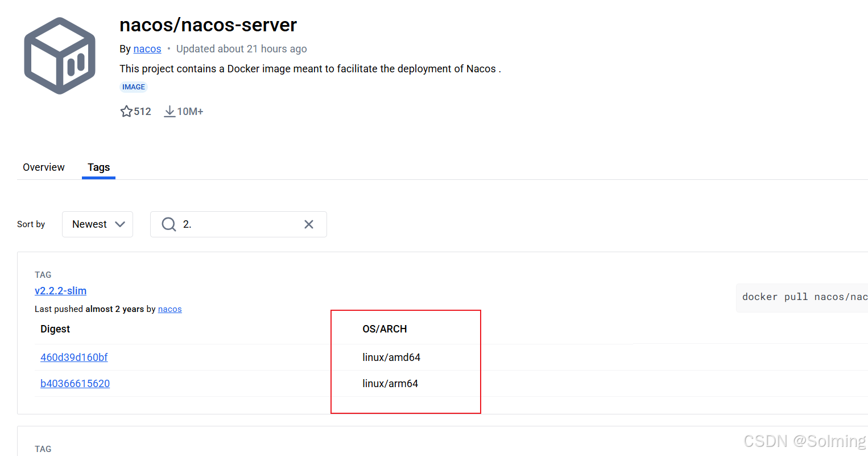
Task: Click the linux/amd64 OS/ARCH entry
Action: pyautogui.click(x=391, y=357)
